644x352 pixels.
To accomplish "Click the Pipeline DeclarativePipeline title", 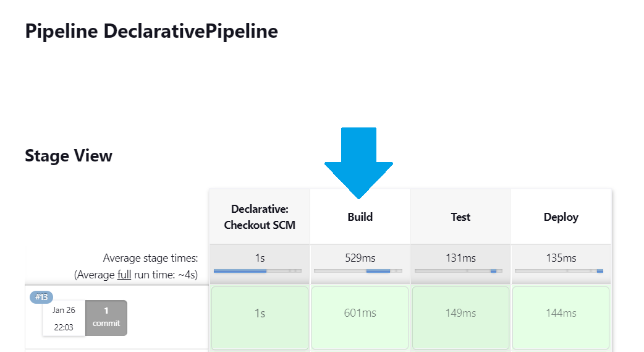I will coord(151,32).
